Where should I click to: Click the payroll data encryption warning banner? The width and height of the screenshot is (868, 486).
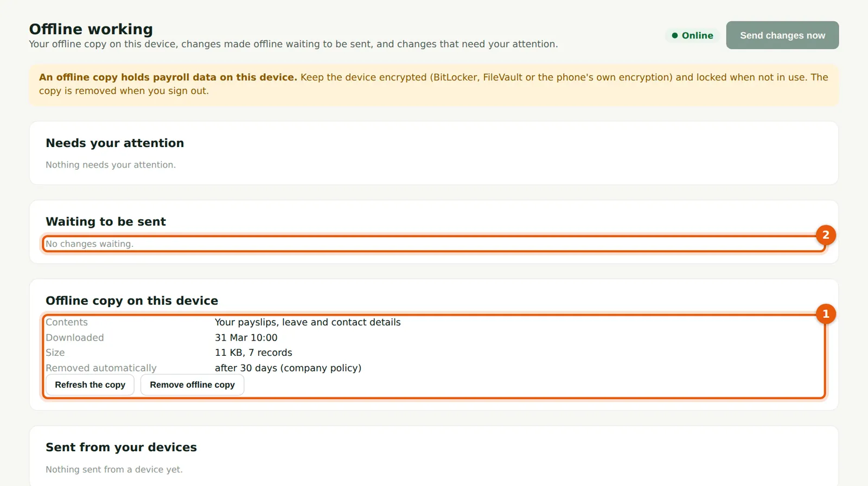pos(434,84)
